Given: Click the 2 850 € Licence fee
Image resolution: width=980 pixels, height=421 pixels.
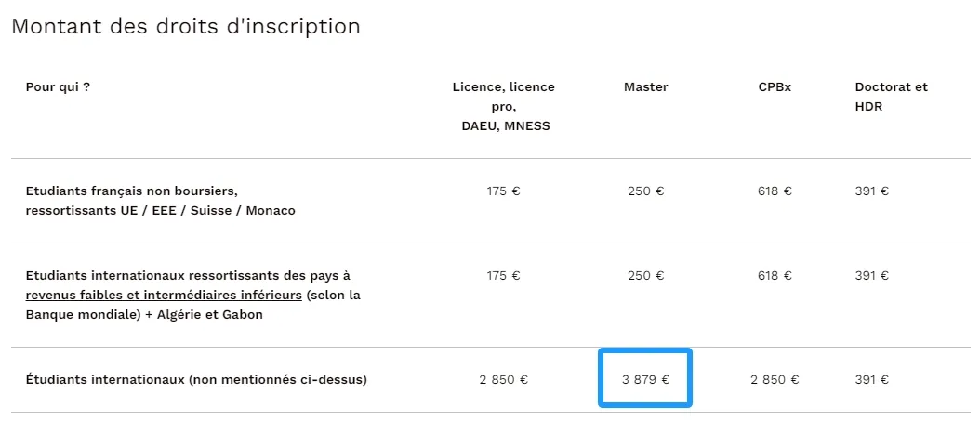Looking at the screenshot, I should (x=504, y=379).
